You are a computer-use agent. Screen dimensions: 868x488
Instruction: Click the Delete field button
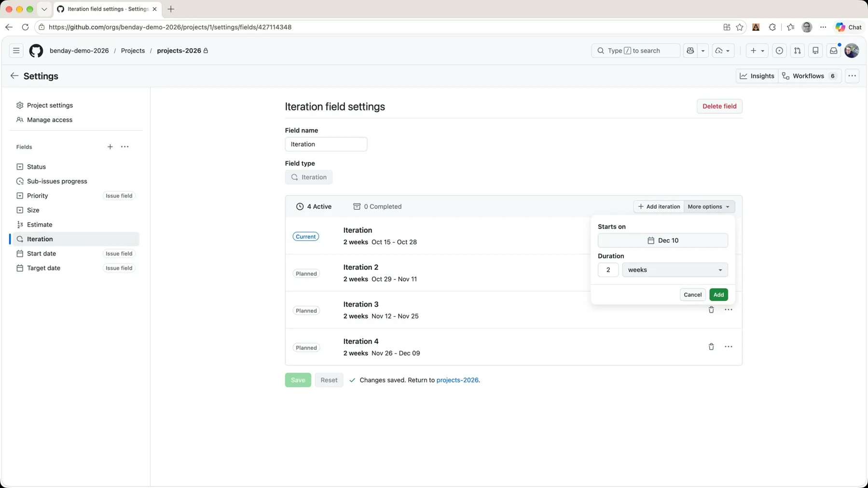(x=719, y=106)
